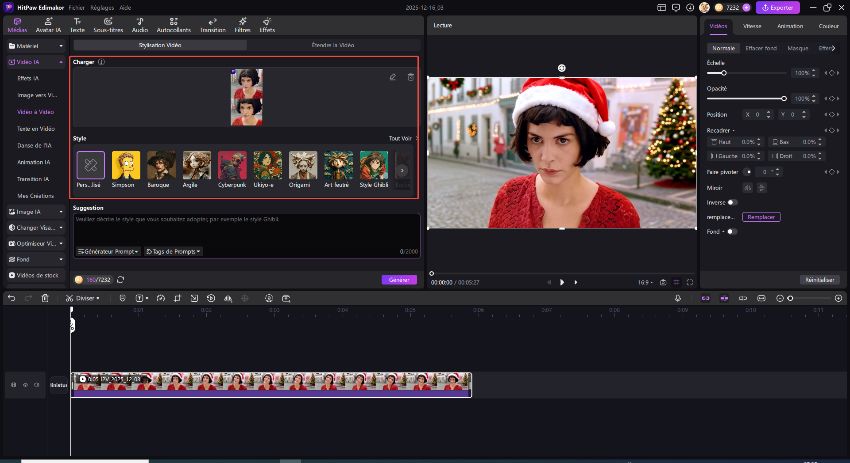This screenshot has height=463, width=850.
Task: Toggle the Fond switch
Action: 731,231
